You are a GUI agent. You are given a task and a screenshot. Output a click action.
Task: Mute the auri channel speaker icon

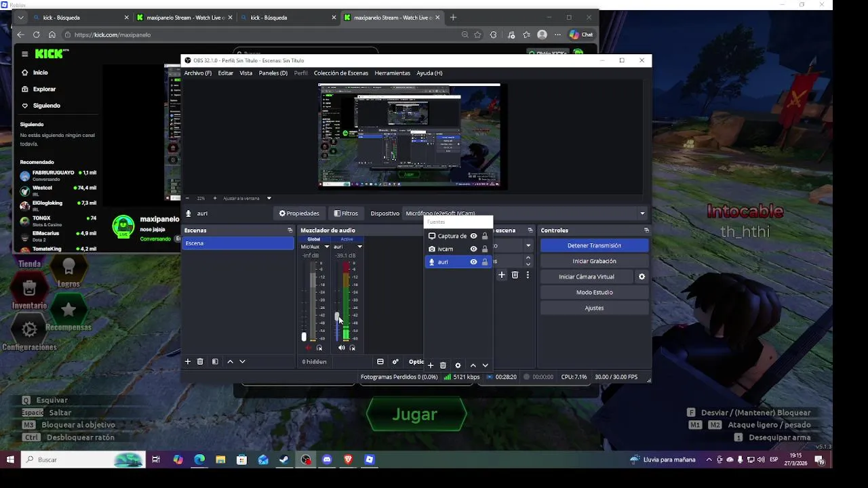(342, 348)
